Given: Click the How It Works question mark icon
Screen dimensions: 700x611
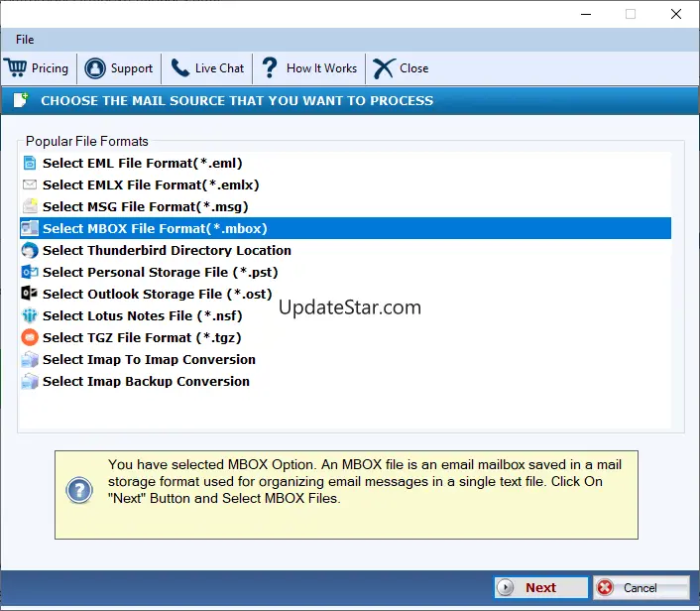Looking at the screenshot, I should point(270,67).
